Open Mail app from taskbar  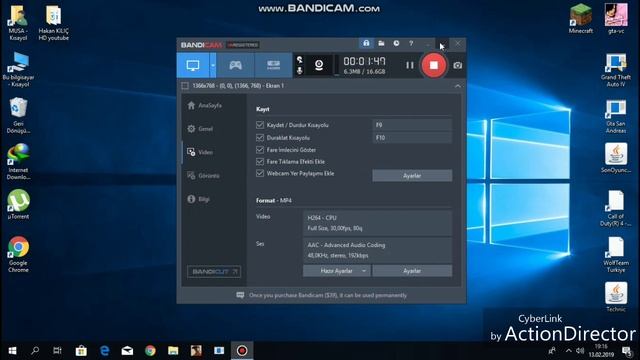[127, 351]
